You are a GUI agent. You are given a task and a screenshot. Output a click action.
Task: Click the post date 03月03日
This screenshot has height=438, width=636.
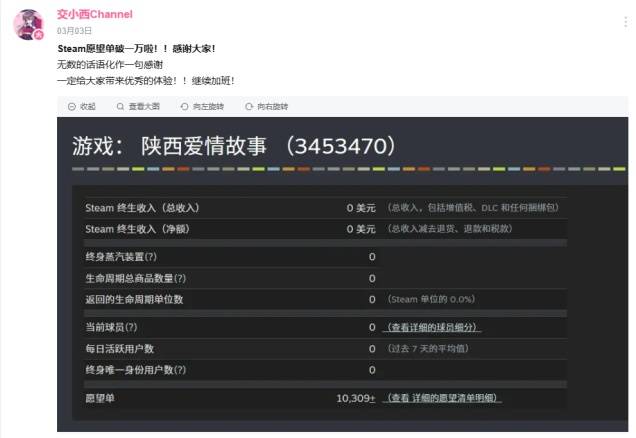coord(74,31)
